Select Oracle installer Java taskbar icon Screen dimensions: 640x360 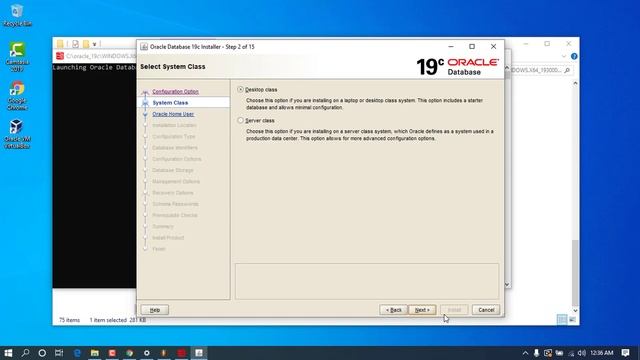[x=199, y=353]
